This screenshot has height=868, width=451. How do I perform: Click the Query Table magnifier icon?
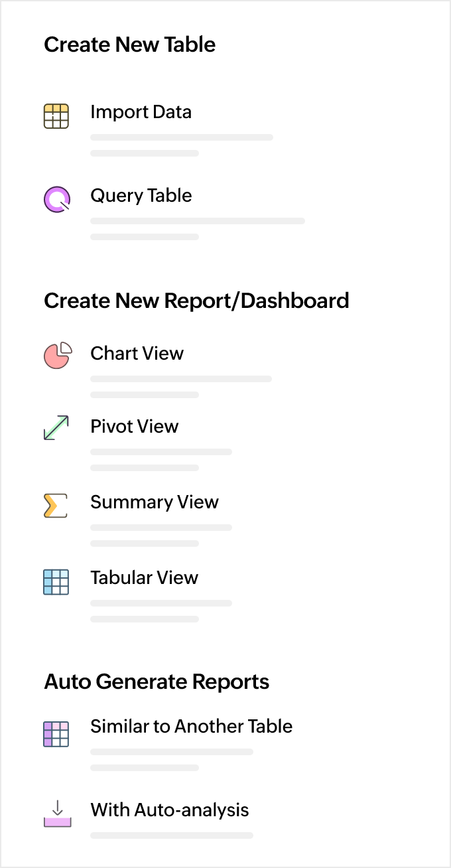pos(56,199)
